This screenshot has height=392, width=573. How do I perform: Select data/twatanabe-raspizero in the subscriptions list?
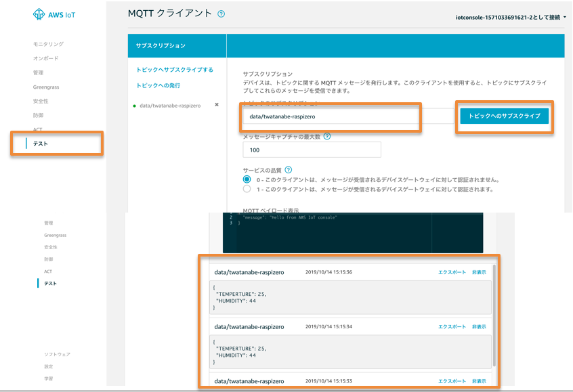[x=170, y=106]
